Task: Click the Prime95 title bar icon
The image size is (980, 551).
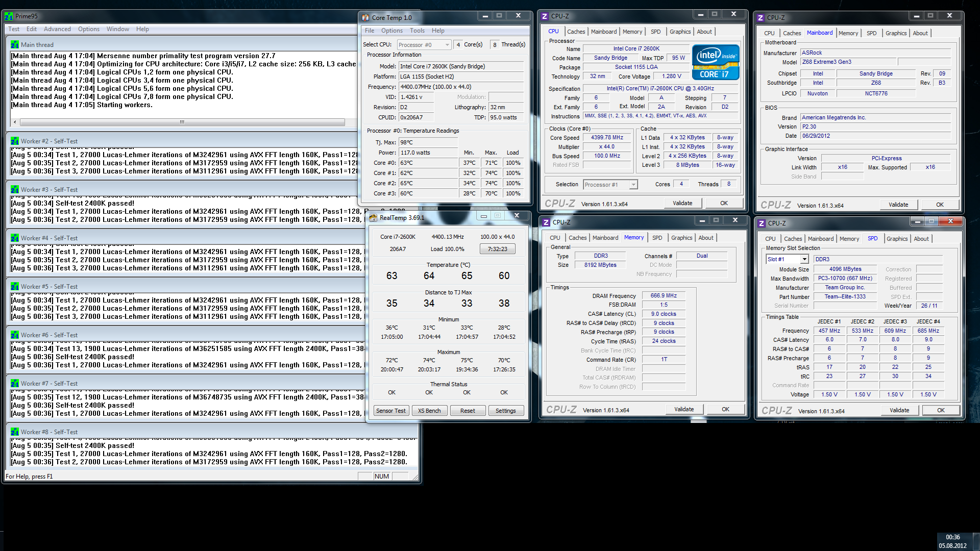Action: tap(9, 16)
